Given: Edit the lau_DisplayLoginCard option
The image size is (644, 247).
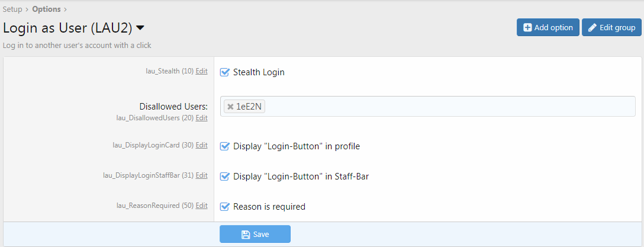Looking at the screenshot, I should [x=202, y=145].
